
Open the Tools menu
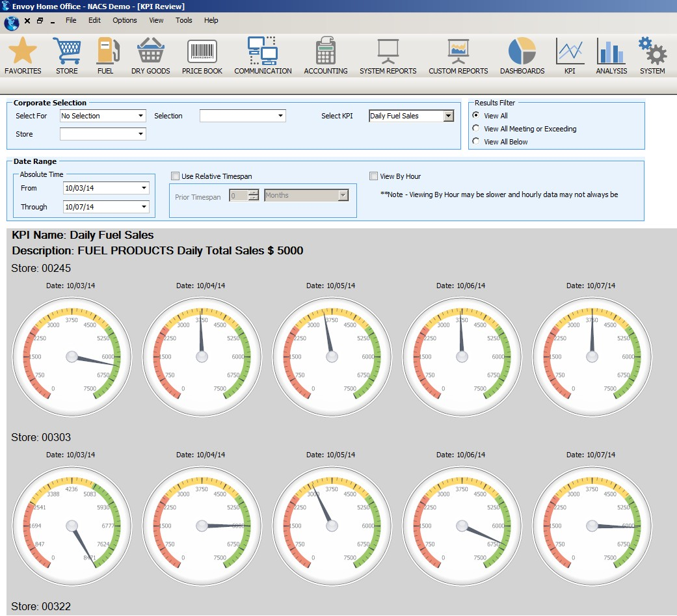(x=183, y=20)
